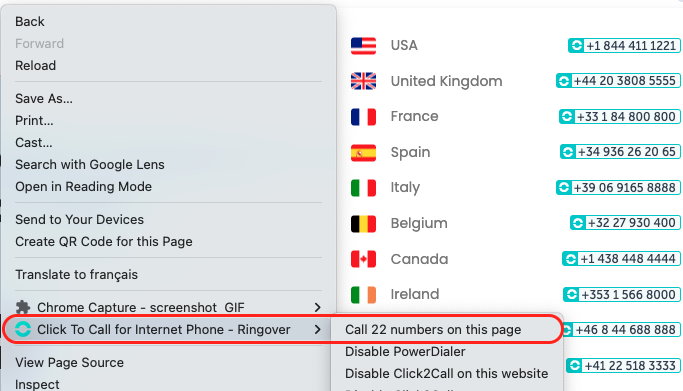Click the USA flag icon
Image resolution: width=683 pixels, height=391 pixels.
tap(363, 46)
